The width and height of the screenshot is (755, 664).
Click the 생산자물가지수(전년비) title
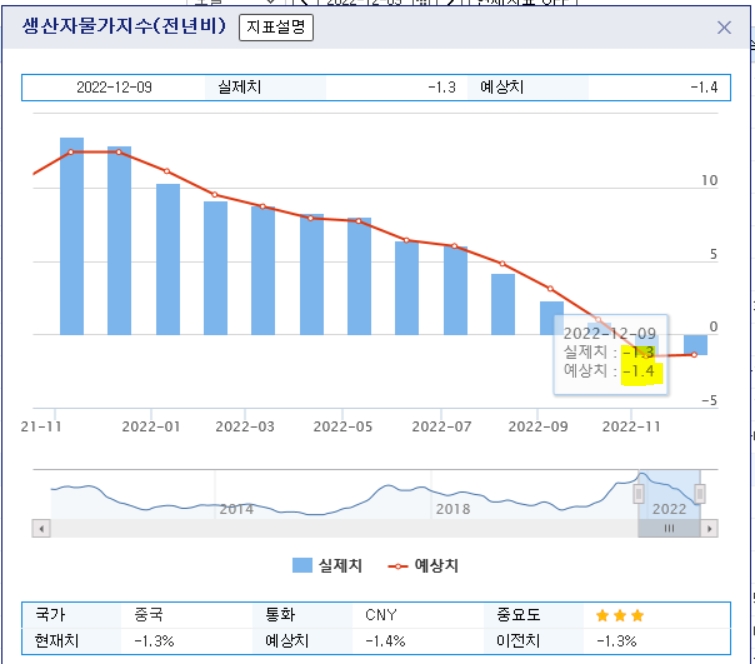(x=124, y=26)
